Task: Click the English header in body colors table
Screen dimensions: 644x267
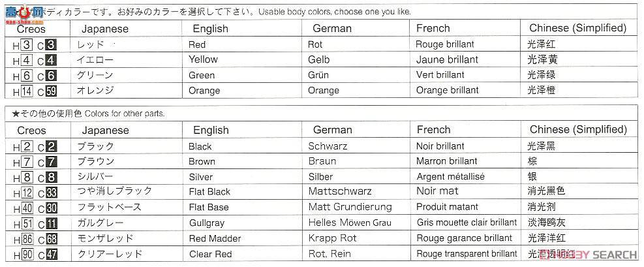Action: tap(210, 29)
